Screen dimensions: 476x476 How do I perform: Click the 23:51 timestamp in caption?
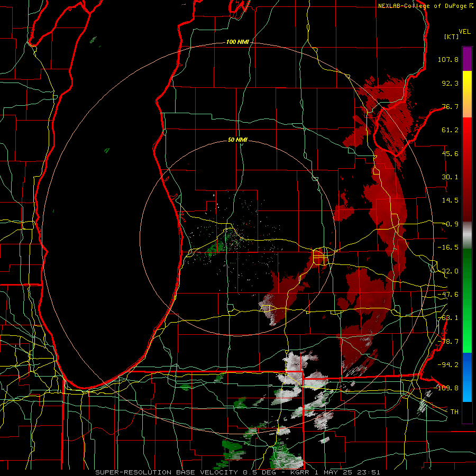[370, 472]
